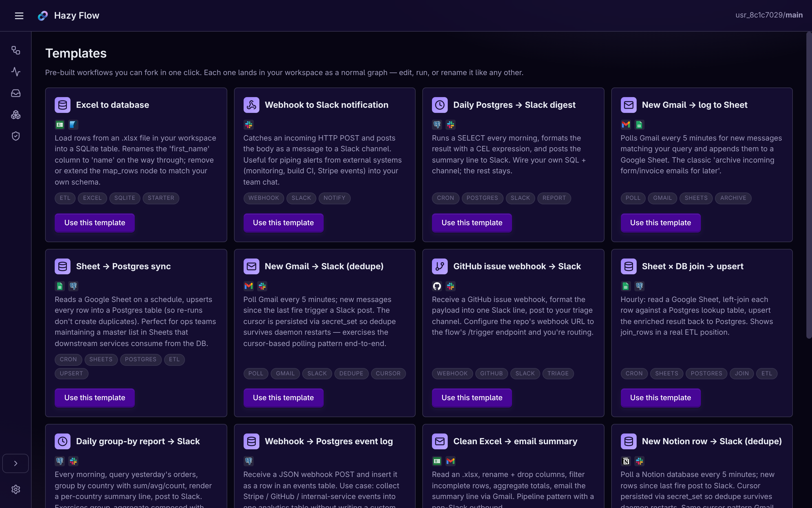Click Gmail app icon in New Gmail log to Sheet

[626, 125]
